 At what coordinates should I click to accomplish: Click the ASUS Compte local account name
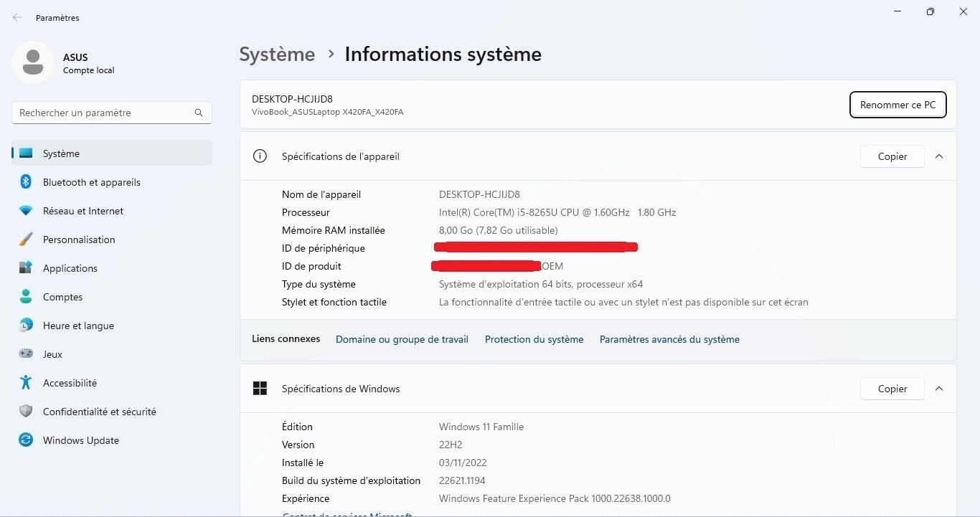[x=88, y=63]
